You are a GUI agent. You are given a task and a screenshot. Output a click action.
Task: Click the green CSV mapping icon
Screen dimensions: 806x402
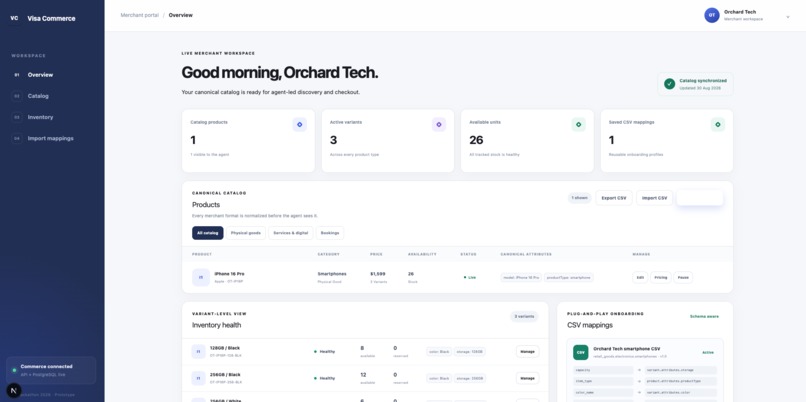(581, 353)
